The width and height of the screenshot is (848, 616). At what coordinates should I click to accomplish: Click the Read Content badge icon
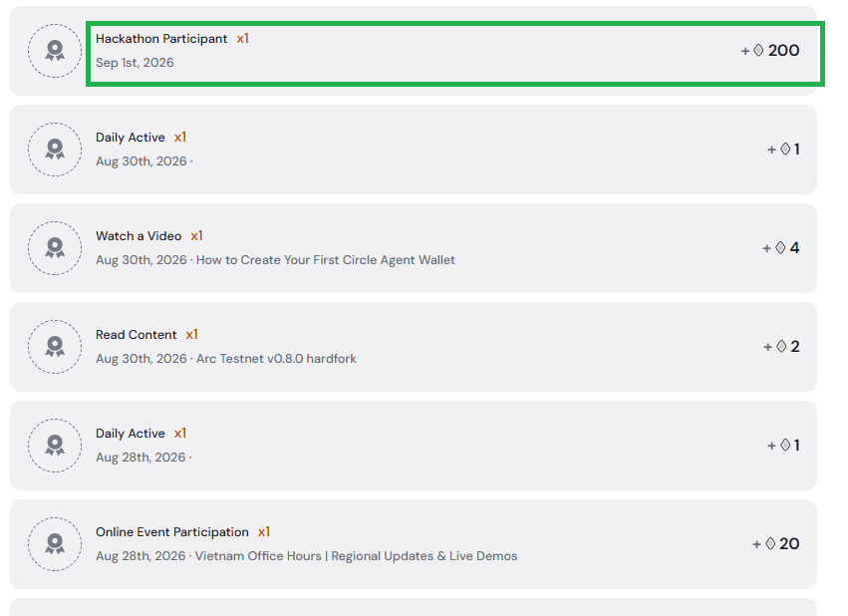[x=55, y=347]
